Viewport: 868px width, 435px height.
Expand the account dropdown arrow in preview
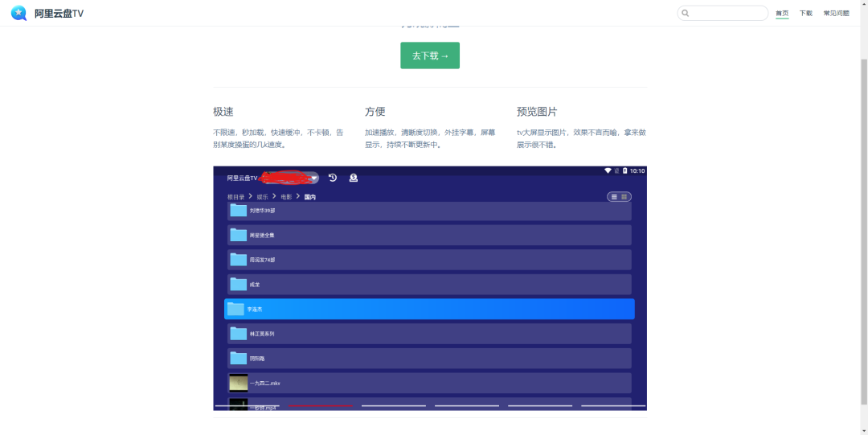(314, 179)
